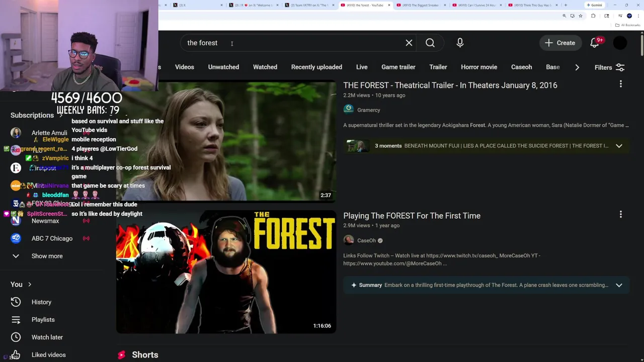The width and height of the screenshot is (644, 362).
Task: Select the Recently uploaded chip
Action: (x=316, y=67)
